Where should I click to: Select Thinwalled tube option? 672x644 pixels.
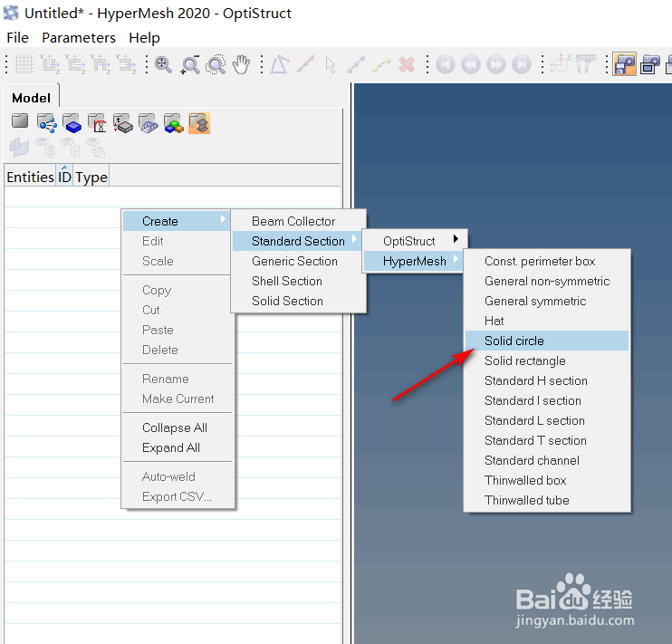[x=547, y=500]
